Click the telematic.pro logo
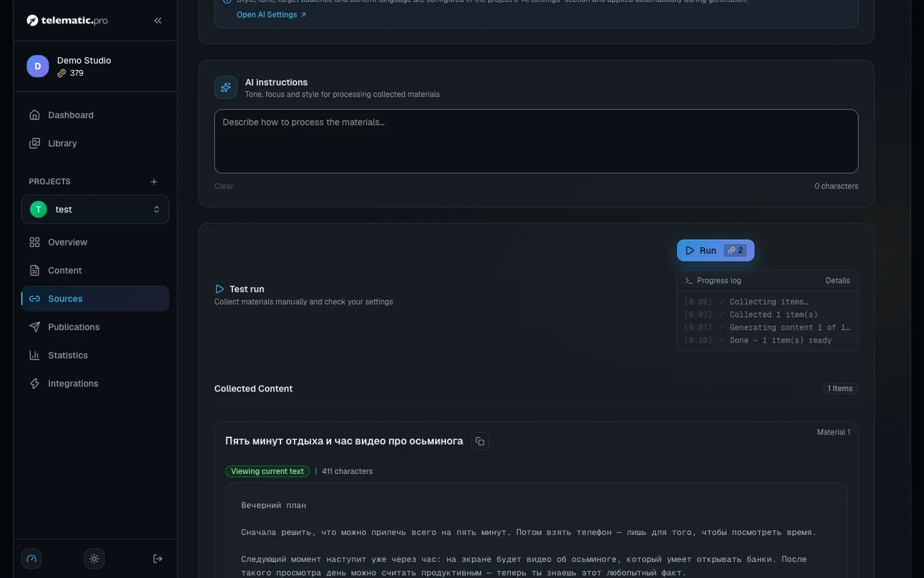Image resolution: width=924 pixels, height=578 pixels. (67, 21)
